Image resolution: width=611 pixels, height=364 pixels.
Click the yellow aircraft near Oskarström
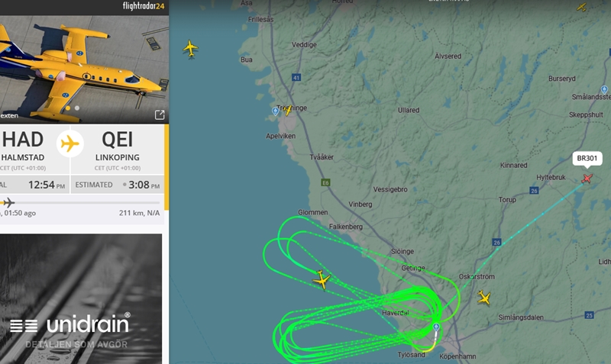pos(484,298)
